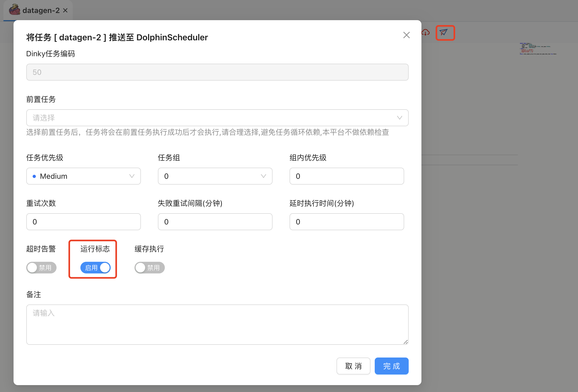Click the 完成 button
578x392 pixels.
[391, 366]
